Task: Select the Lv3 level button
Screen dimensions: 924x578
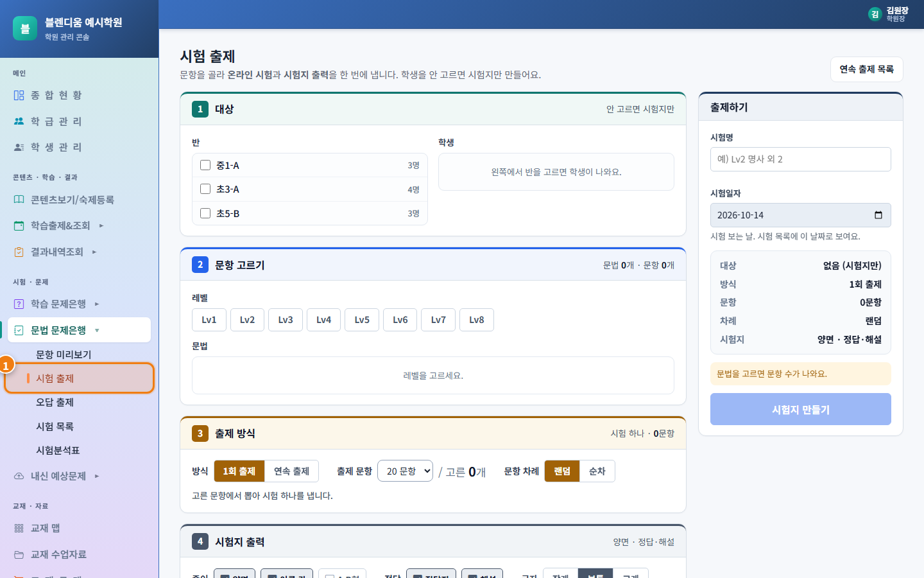Action: click(x=286, y=320)
